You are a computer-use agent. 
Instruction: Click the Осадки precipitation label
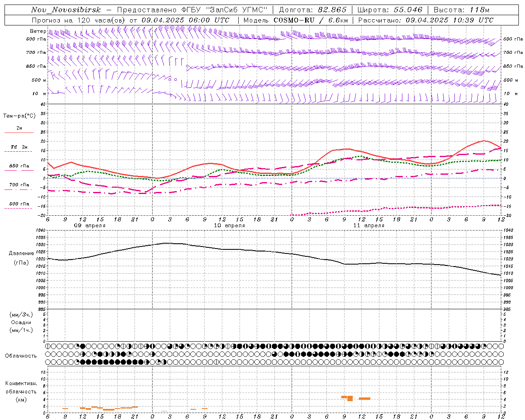(21, 322)
